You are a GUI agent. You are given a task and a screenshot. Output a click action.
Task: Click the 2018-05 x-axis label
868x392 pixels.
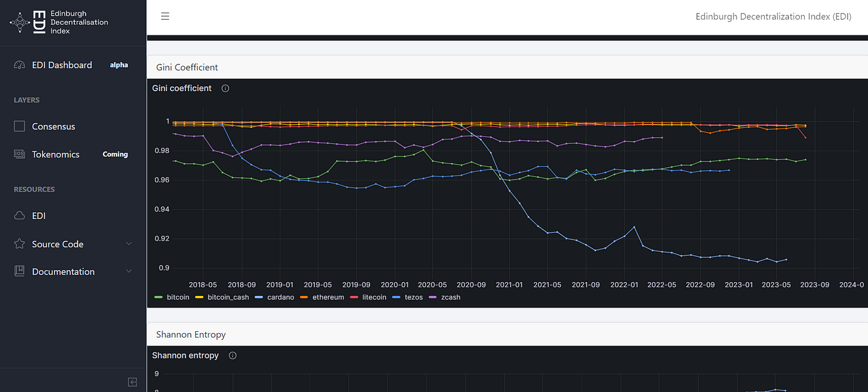click(x=203, y=285)
